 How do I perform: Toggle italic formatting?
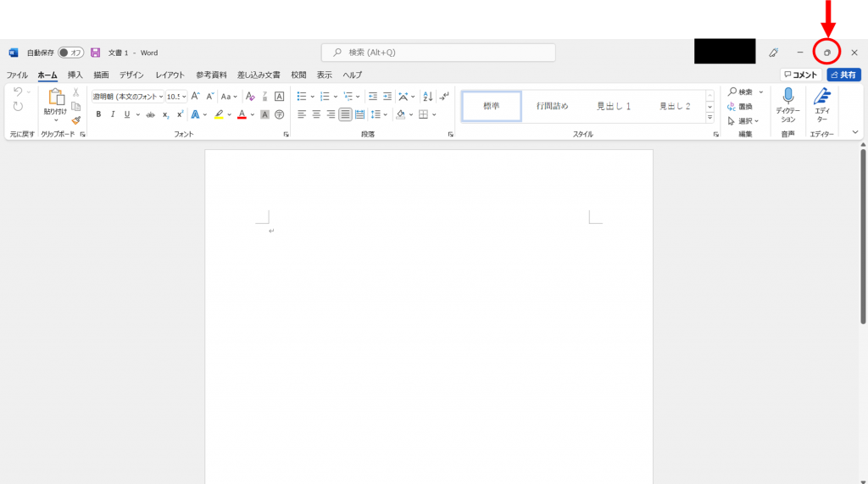tap(113, 114)
